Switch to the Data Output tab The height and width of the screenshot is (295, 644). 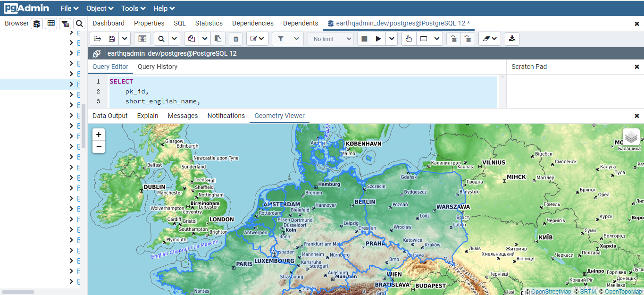[x=110, y=116]
